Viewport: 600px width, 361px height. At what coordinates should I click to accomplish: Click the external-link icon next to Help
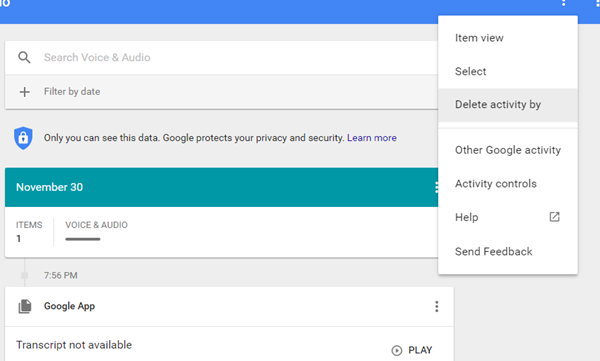[554, 217]
